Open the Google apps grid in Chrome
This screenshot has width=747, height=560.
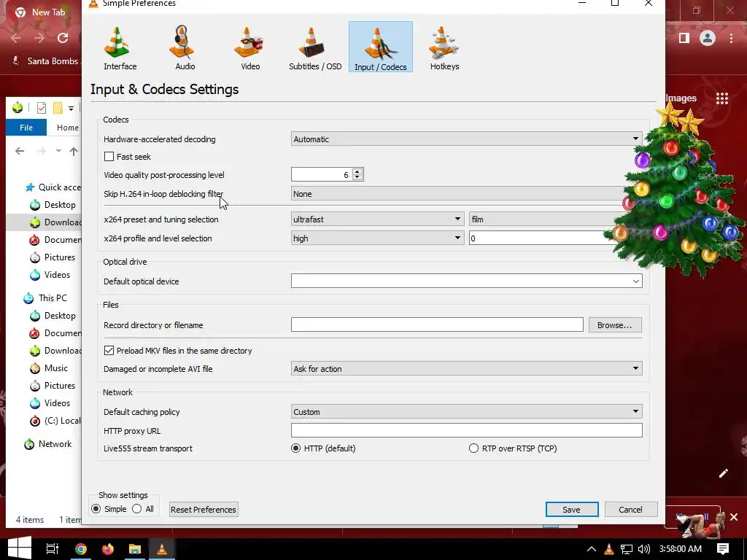721,98
